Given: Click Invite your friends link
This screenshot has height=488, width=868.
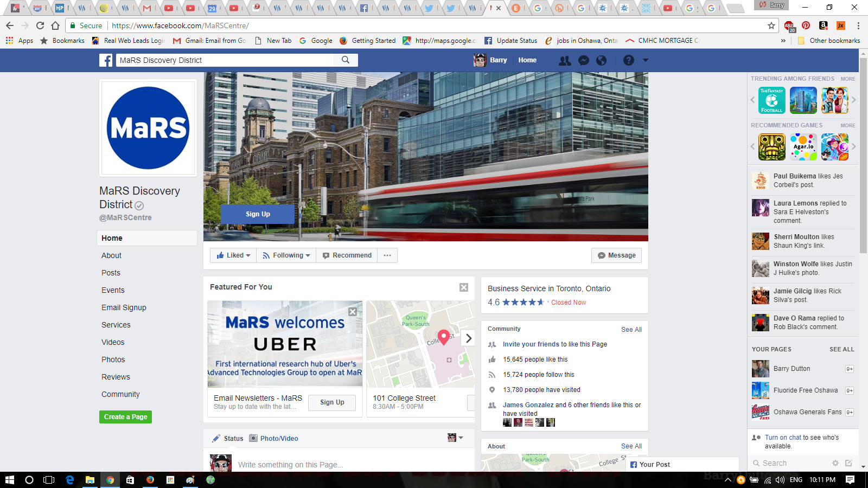Looking at the screenshot, I should (x=531, y=344).
